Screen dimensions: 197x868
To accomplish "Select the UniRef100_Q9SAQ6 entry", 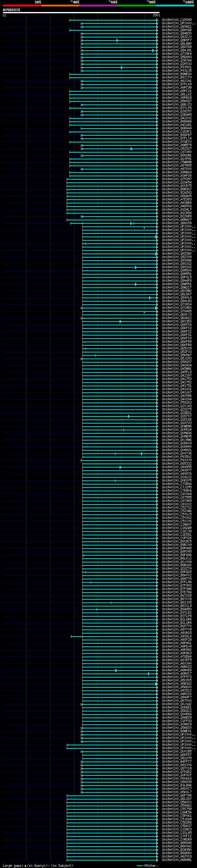I will click(177, 260).
